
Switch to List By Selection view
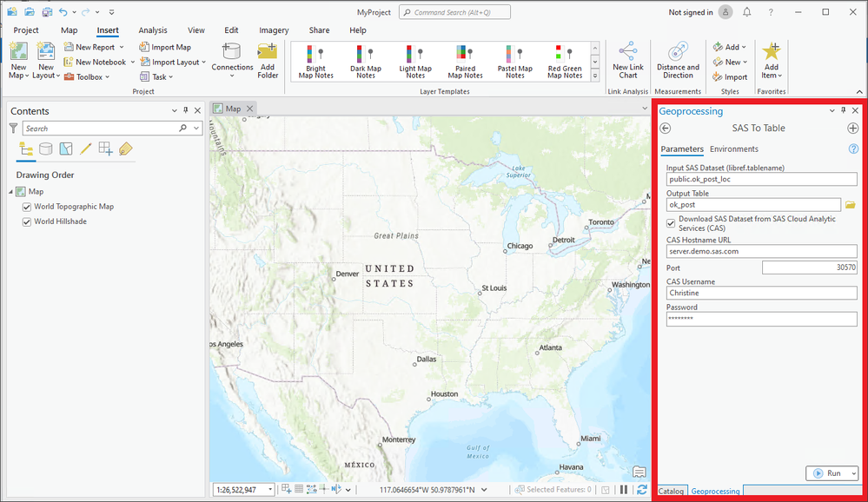pos(66,149)
